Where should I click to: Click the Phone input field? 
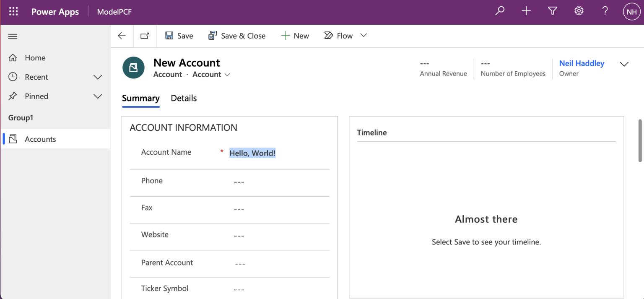[x=277, y=182]
